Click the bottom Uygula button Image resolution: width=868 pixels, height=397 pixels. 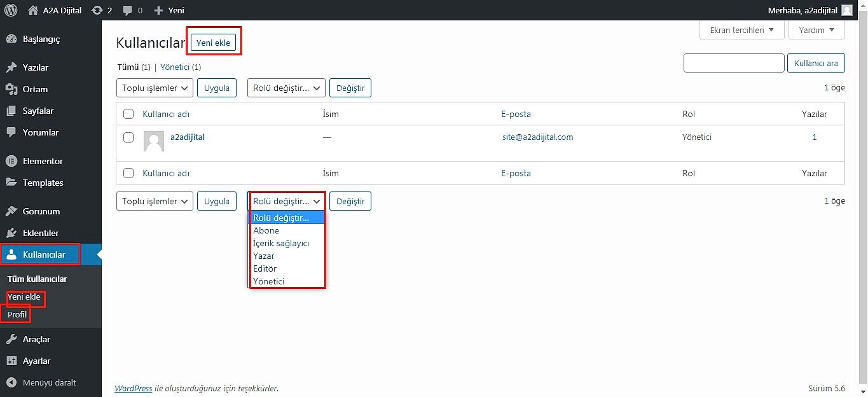click(x=217, y=201)
